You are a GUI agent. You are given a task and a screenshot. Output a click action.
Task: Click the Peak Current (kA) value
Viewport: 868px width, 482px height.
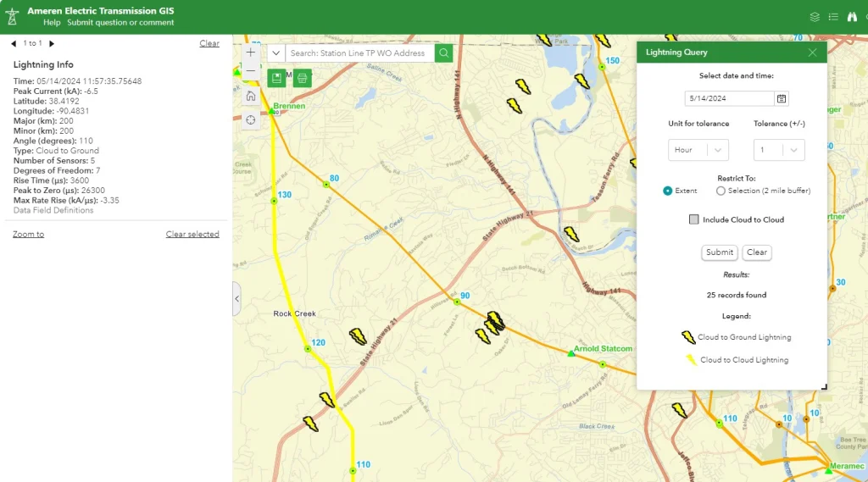click(x=92, y=91)
